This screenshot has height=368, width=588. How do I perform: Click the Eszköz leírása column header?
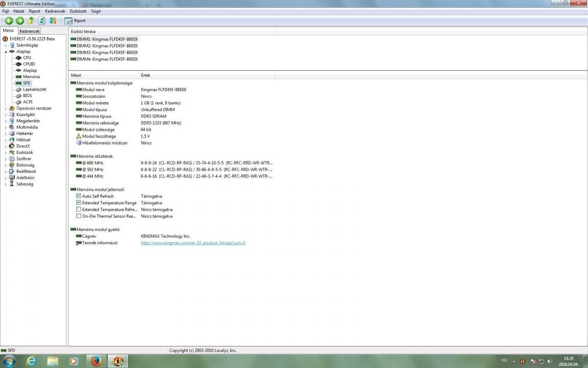pyautogui.click(x=171, y=32)
